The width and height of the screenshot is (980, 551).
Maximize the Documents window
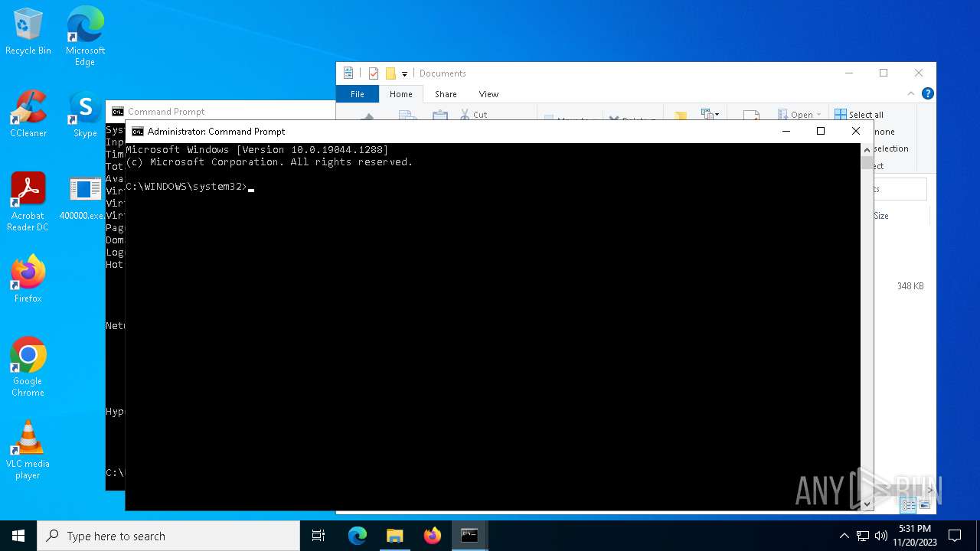coord(884,73)
